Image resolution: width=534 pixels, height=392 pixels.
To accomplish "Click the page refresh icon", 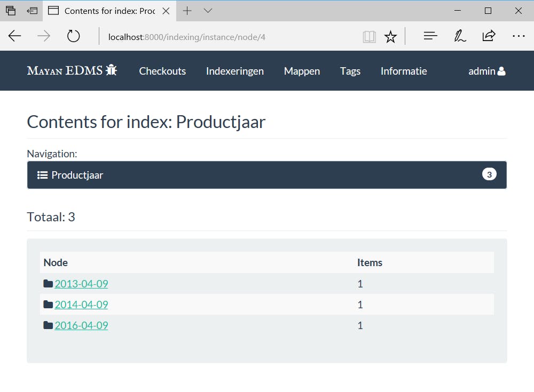I will pos(73,36).
